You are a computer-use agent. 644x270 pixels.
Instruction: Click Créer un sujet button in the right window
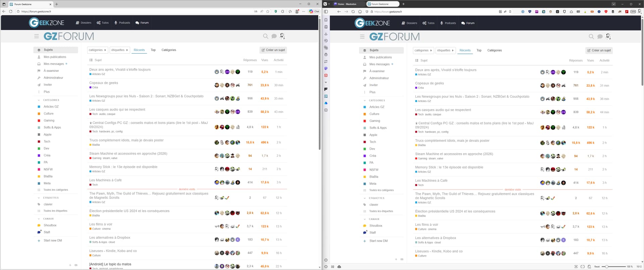pos(599,50)
